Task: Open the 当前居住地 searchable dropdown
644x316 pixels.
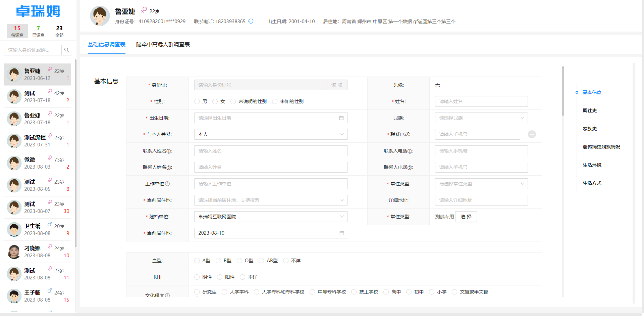Action: click(x=271, y=200)
